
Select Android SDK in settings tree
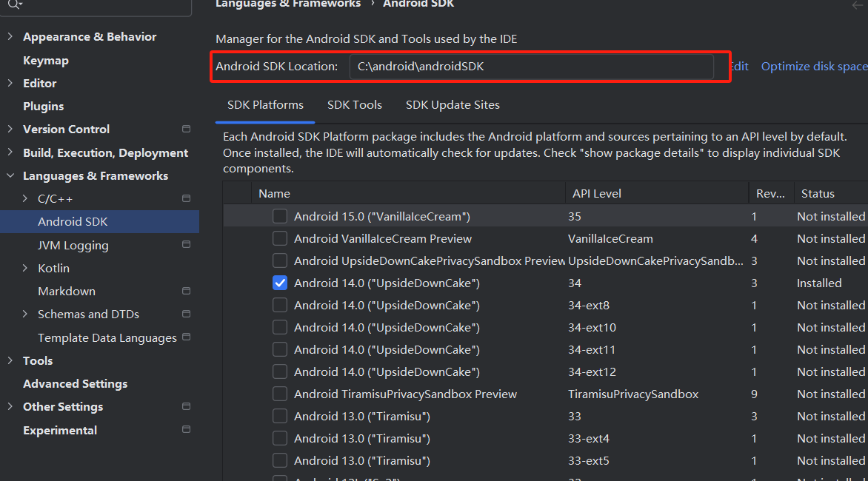pyautogui.click(x=100, y=222)
